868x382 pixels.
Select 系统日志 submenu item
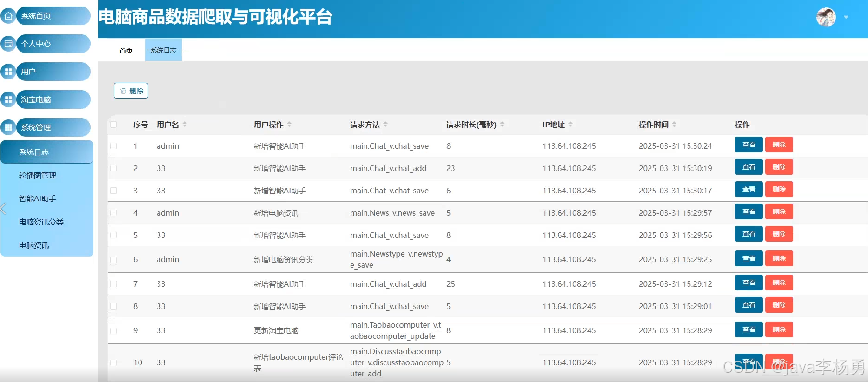coord(47,152)
